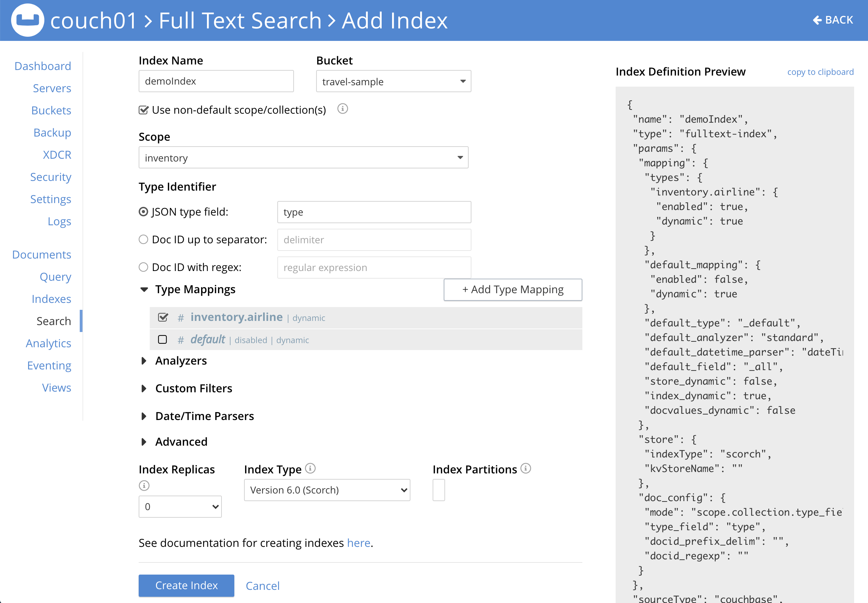Toggle the inventory.airline mapping checkbox
This screenshot has height=603, width=868.
(x=163, y=317)
